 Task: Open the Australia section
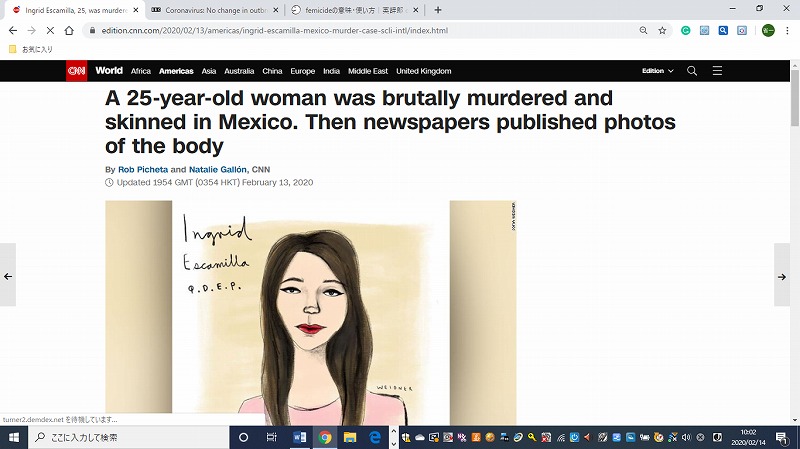tap(239, 71)
